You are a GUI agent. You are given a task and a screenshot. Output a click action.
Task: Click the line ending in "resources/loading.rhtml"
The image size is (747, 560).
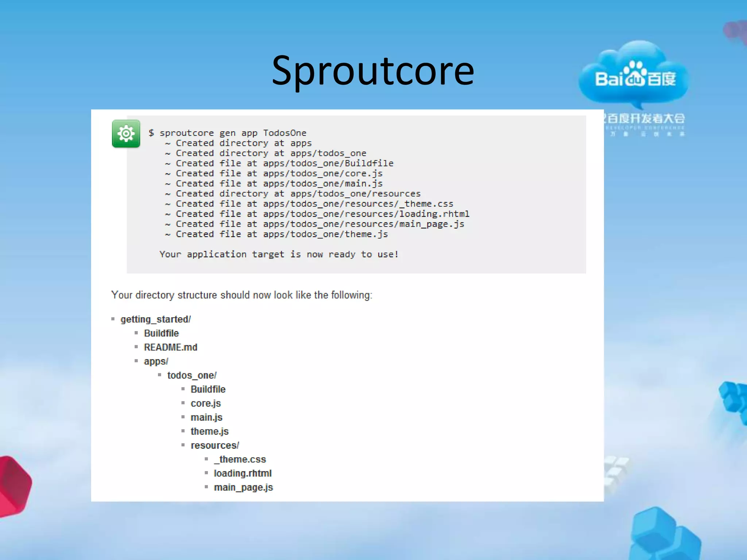(317, 214)
